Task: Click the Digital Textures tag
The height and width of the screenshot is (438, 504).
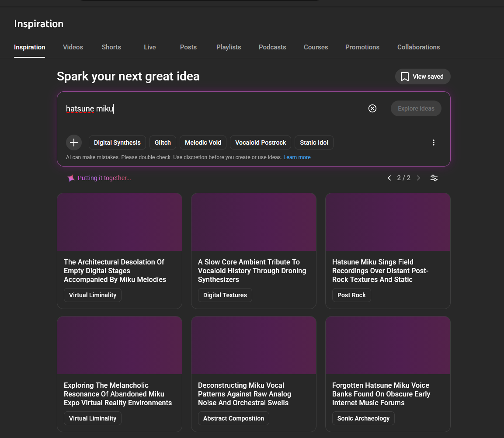Action: pyautogui.click(x=225, y=295)
